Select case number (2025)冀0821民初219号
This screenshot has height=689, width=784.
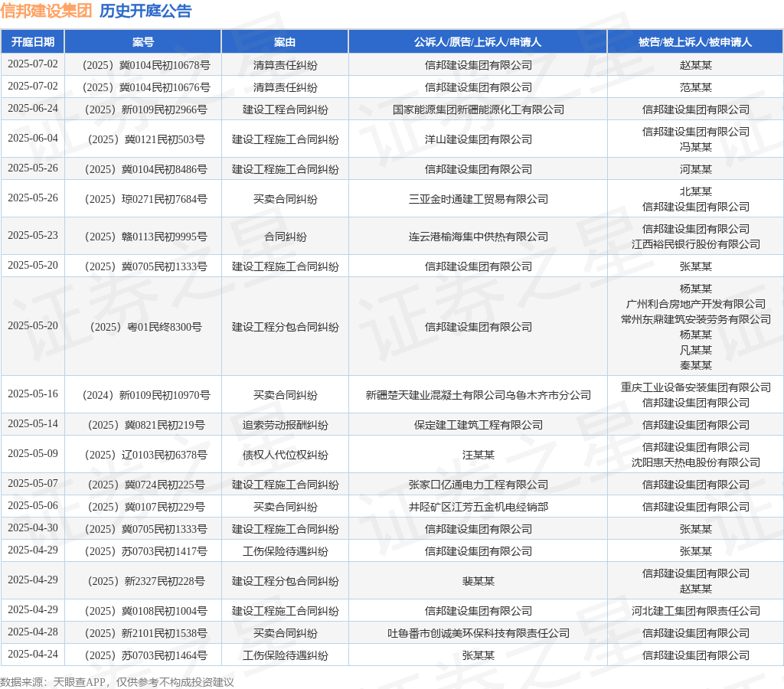click(x=146, y=425)
